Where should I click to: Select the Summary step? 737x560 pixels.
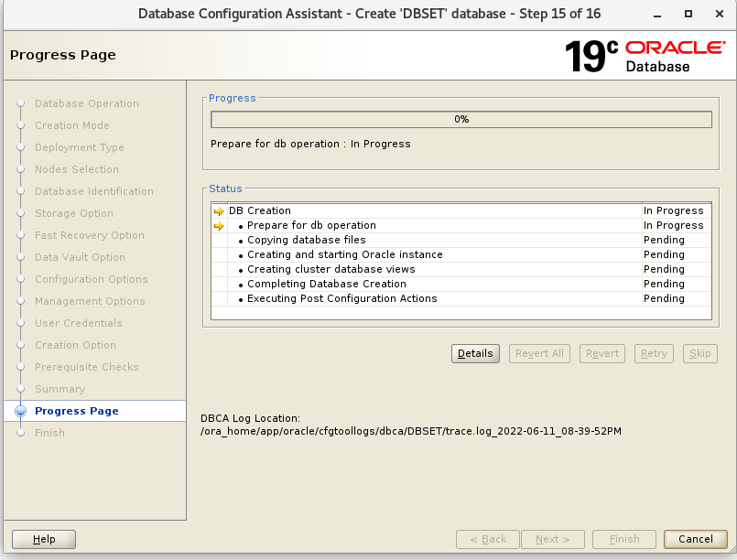pyautogui.click(x=60, y=389)
